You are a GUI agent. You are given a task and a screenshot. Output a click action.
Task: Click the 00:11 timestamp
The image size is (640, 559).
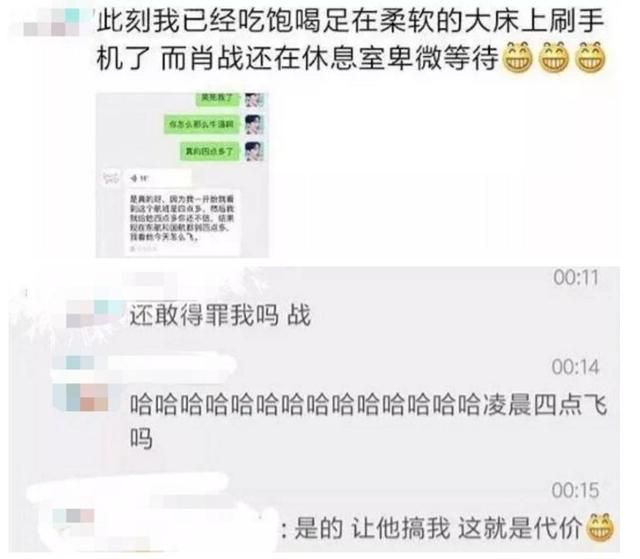[x=576, y=278]
